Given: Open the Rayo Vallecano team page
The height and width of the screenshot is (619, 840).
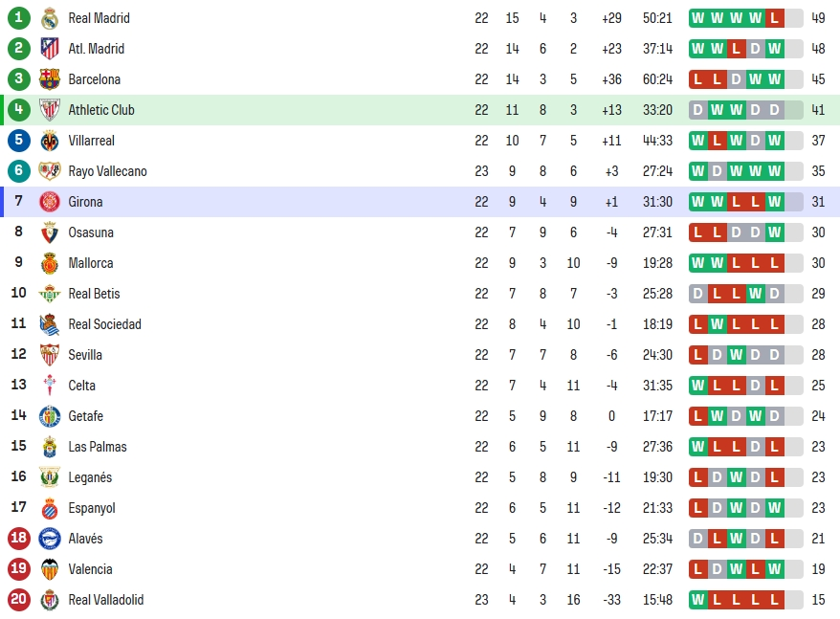Looking at the screenshot, I should pyautogui.click(x=108, y=171).
